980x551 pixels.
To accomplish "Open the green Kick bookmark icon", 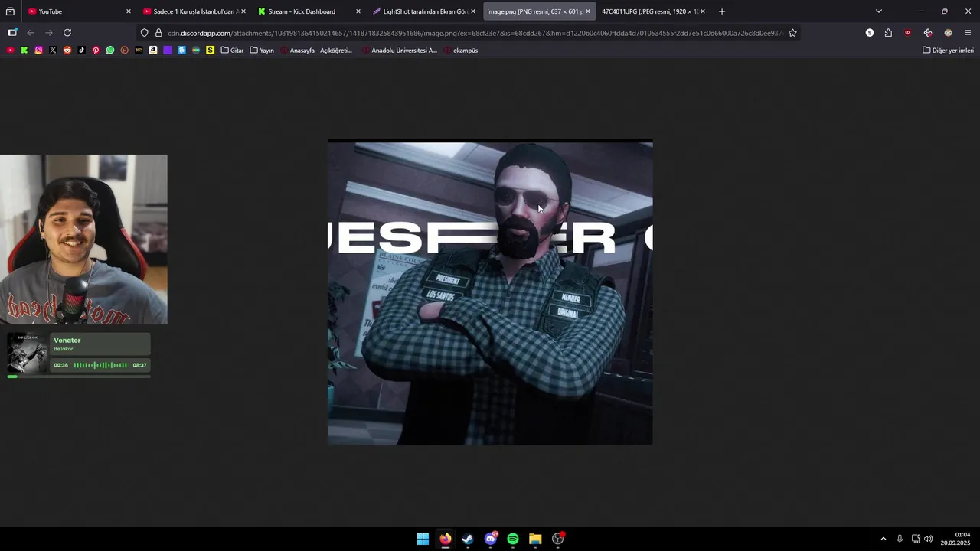I will [x=24, y=51].
